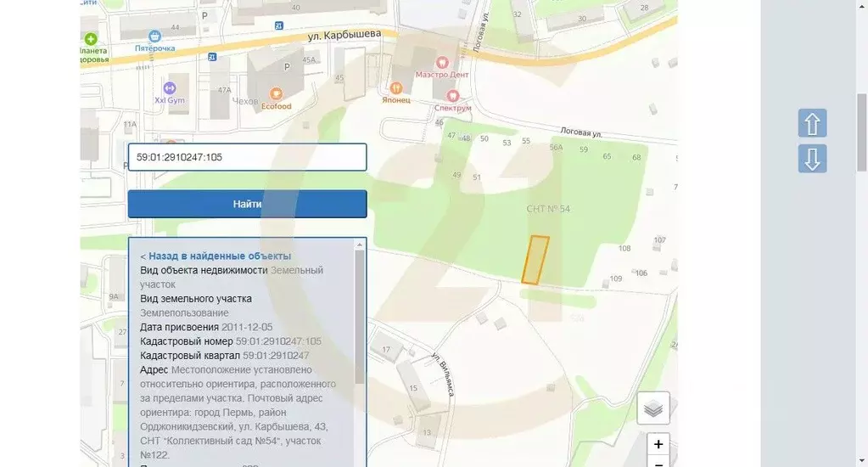Open the Ecofood cafe marker
868x467 pixels.
click(x=276, y=93)
